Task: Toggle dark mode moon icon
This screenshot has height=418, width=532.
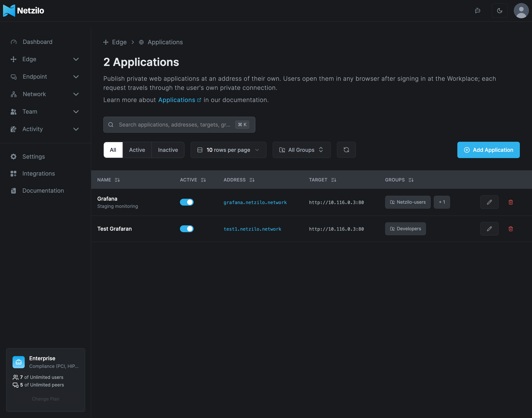Action: [500, 11]
